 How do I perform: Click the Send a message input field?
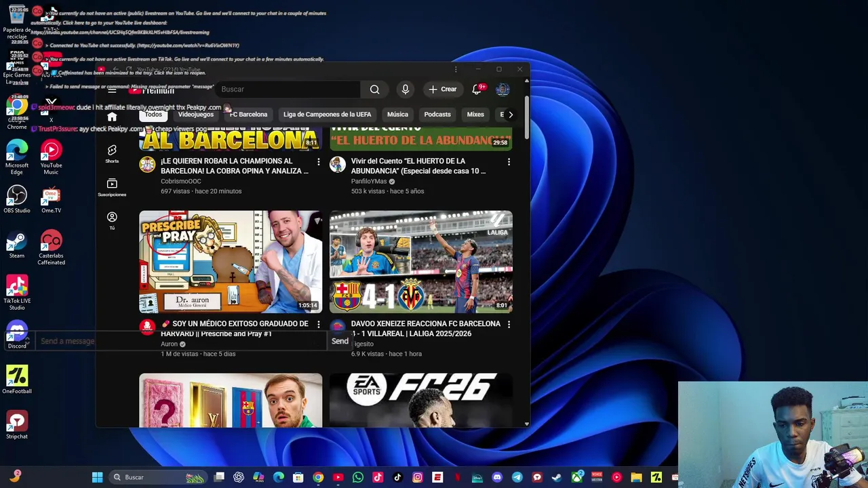coord(181,341)
